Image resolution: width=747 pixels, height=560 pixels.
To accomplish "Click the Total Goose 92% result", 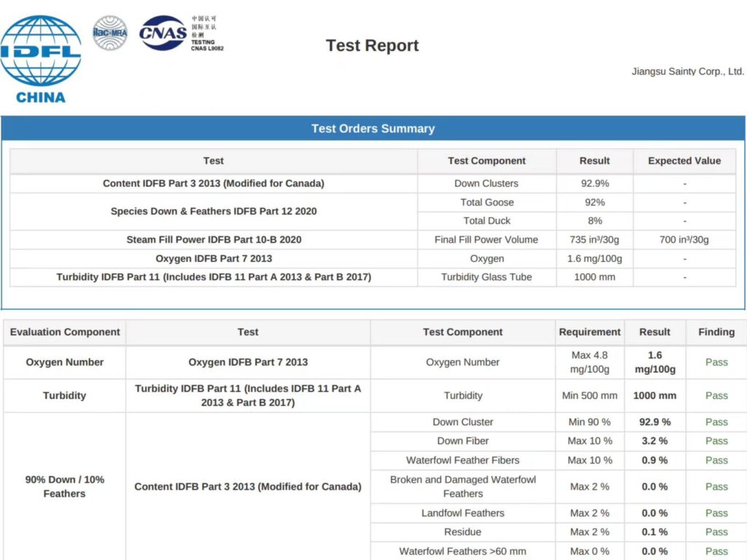I will coord(595,203).
